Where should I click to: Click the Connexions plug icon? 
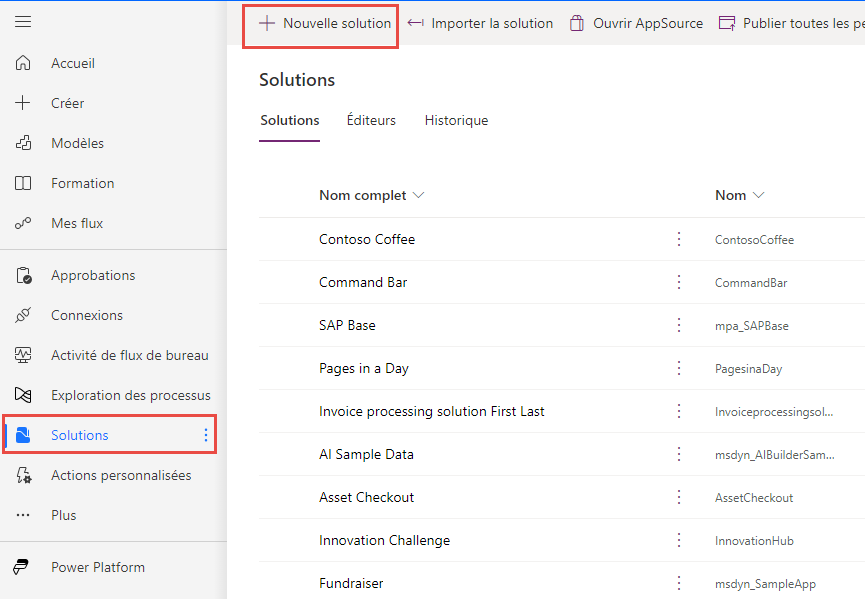click(x=23, y=315)
